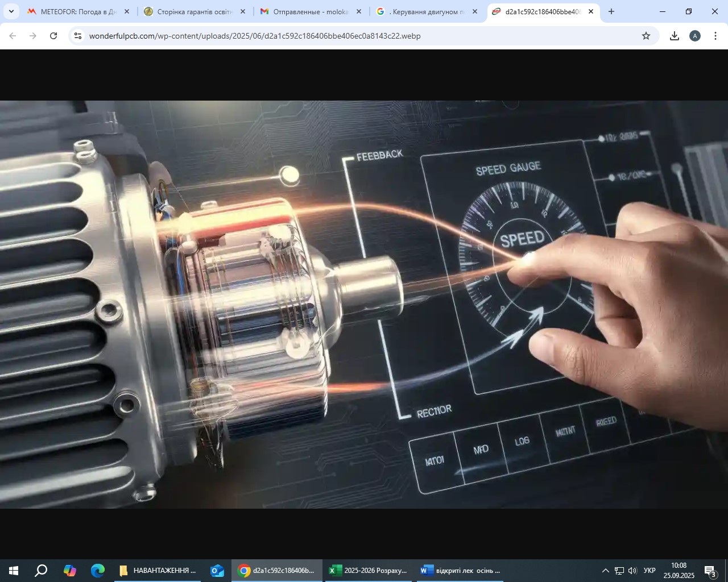728x582 pixels.
Task: Open the Chrome profile avatar
Action: (x=695, y=36)
